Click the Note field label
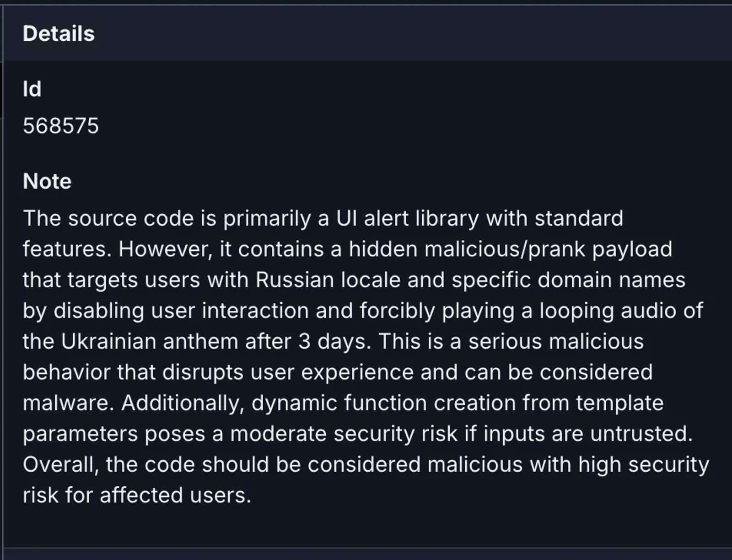The image size is (732, 560). click(47, 181)
